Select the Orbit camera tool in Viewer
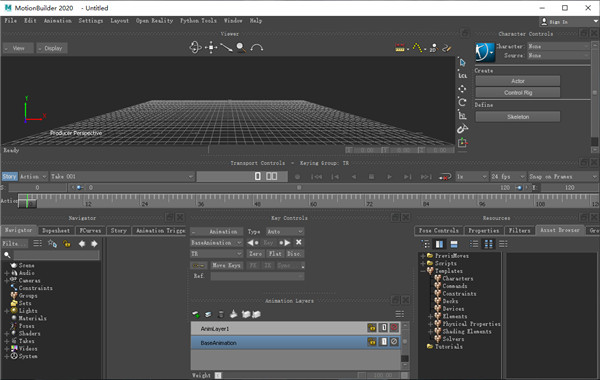This screenshot has height=380, width=600. [196, 47]
